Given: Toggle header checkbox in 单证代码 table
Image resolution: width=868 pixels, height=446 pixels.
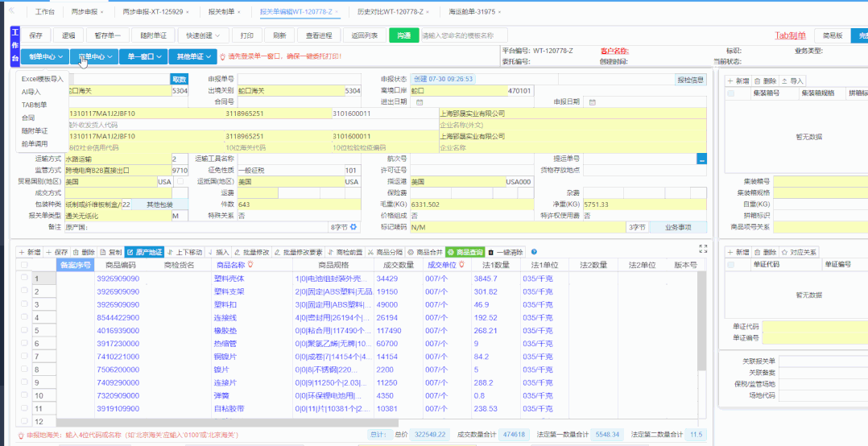Looking at the screenshot, I should 731,265.
